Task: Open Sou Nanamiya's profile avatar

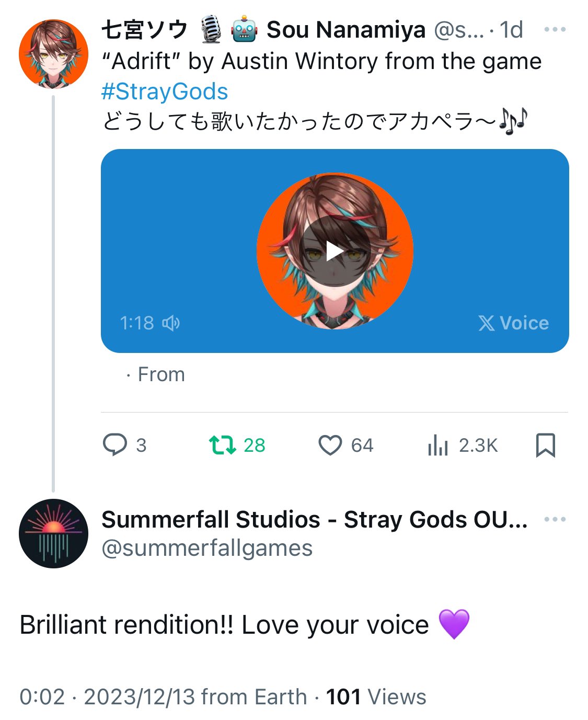Action: tap(53, 54)
